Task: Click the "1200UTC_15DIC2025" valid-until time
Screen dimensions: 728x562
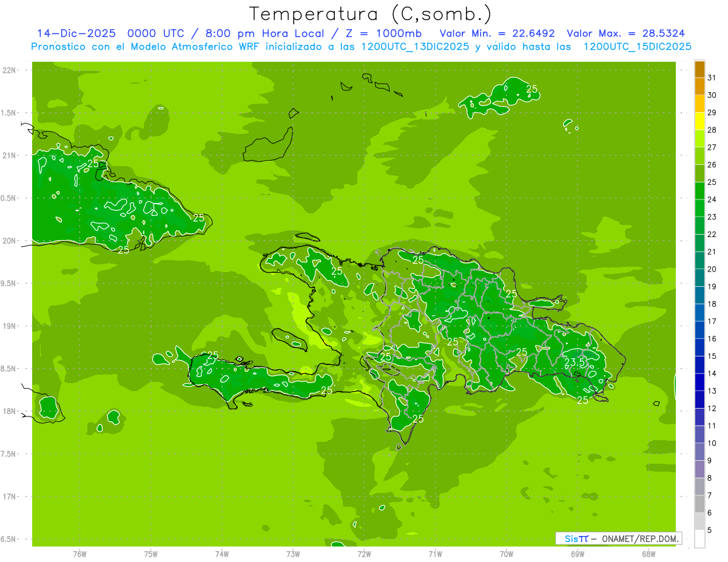Action: point(638,47)
